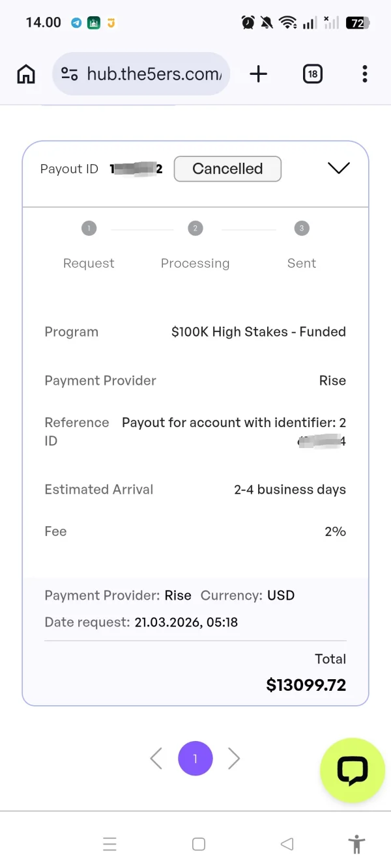Tap the Request step 1 marker

point(89,229)
